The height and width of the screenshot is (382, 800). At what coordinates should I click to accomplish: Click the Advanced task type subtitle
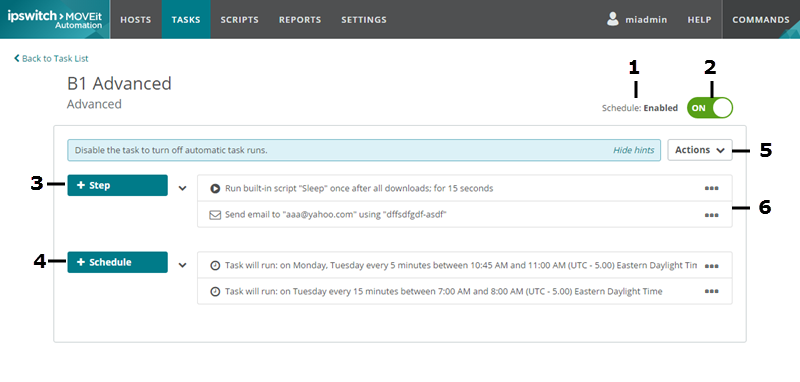click(x=94, y=104)
